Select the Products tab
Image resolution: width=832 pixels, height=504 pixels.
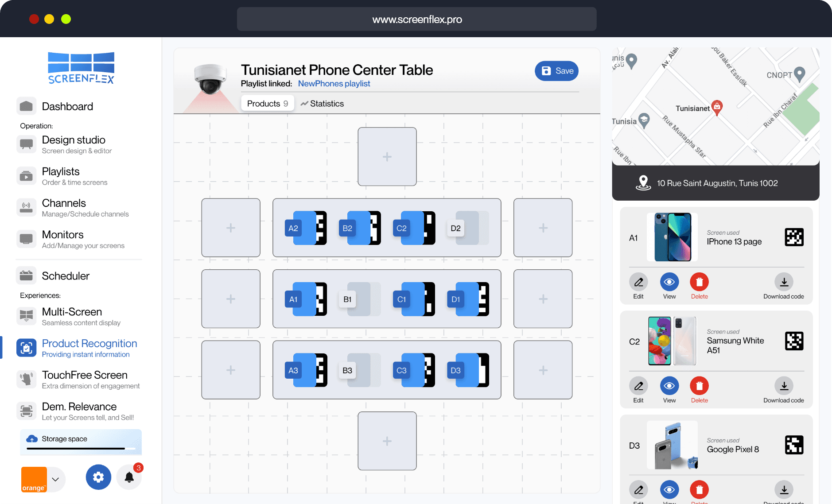point(267,104)
